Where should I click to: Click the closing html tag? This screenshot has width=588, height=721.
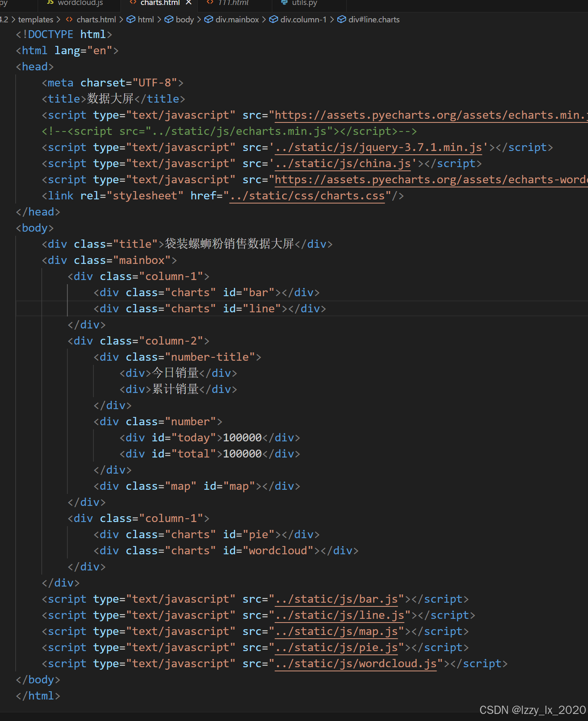38,696
